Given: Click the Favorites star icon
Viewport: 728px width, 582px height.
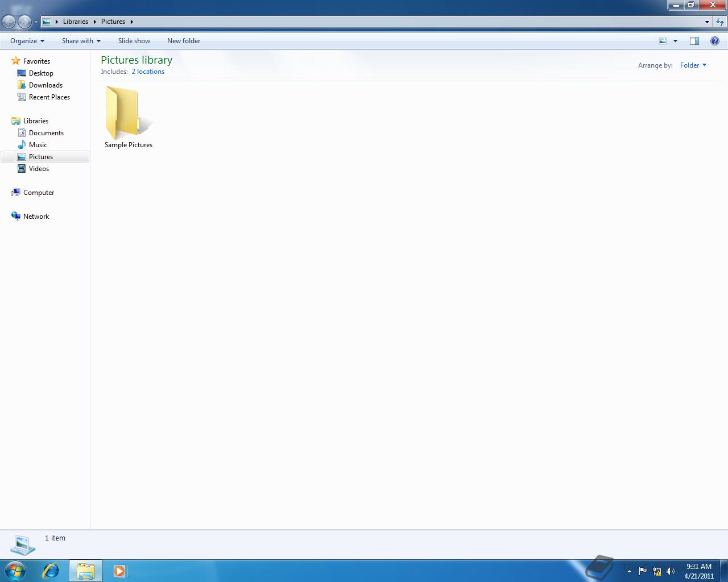Looking at the screenshot, I should pyautogui.click(x=16, y=61).
